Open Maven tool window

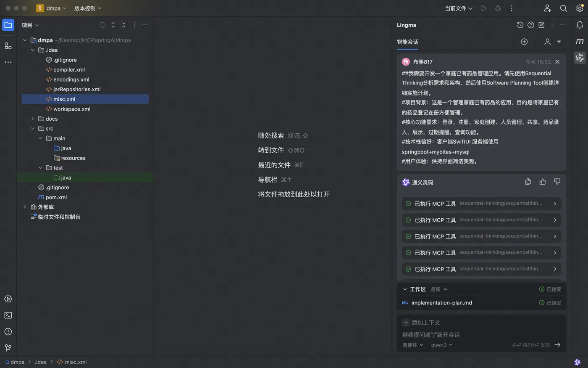click(x=580, y=41)
